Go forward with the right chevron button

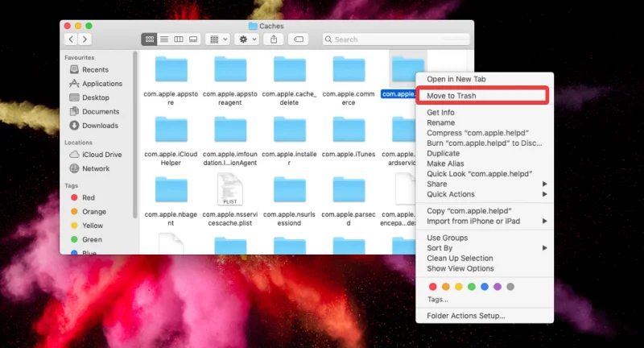click(85, 39)
